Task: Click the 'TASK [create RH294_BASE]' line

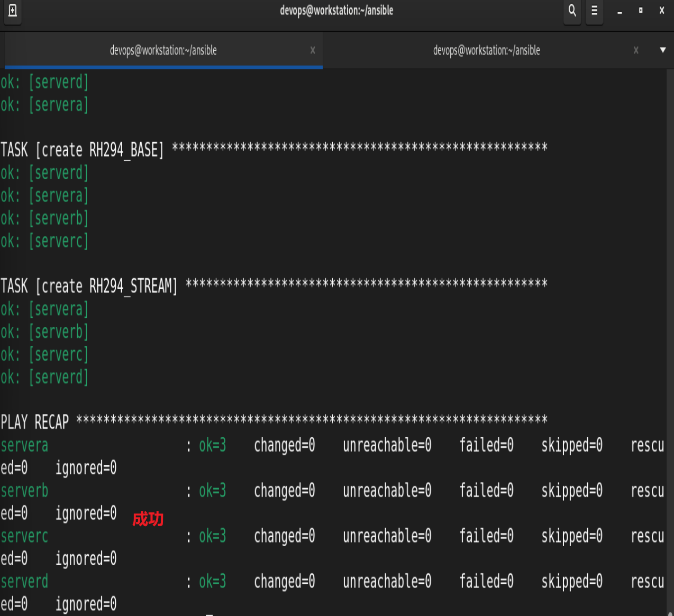Action: pos(274,150)
